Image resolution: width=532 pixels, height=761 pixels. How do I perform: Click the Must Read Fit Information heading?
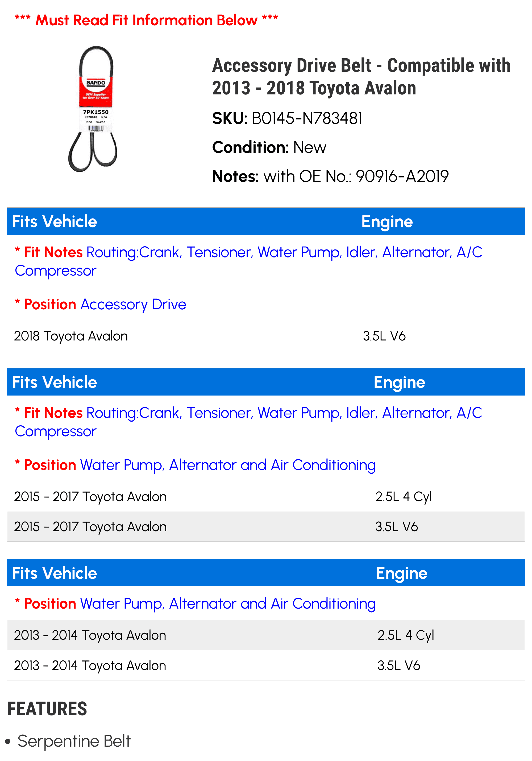[x=146, y=20]
